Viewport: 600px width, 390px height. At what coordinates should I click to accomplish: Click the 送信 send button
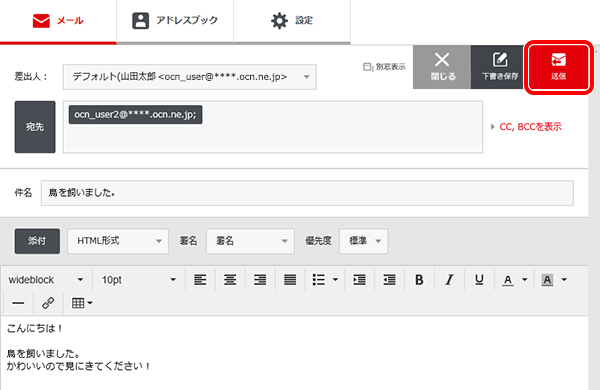[x=558, y=67]
